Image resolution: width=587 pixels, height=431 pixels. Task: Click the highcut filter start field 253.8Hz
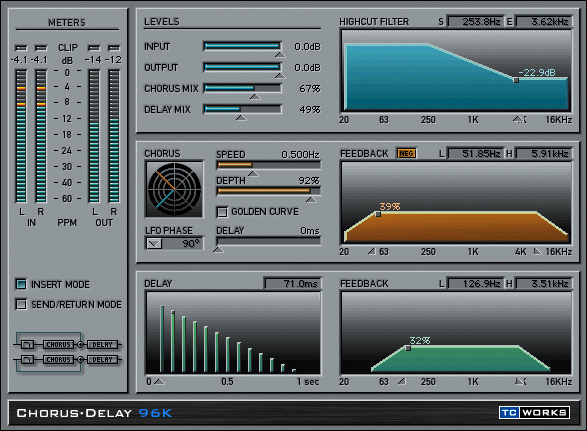click(475, 22)
